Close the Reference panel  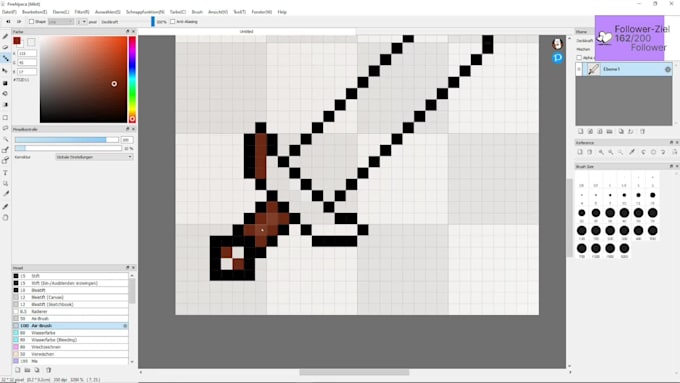(x=677, y=143)
